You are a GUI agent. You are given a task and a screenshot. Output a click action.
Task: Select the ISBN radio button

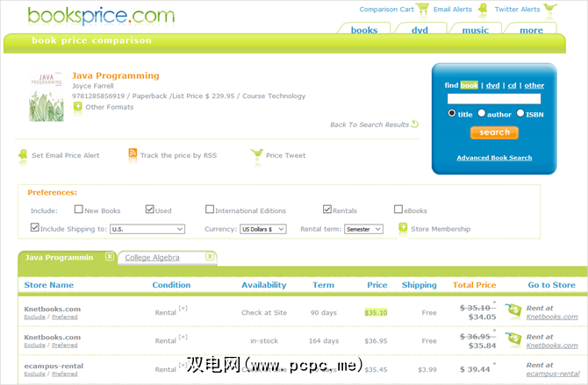[520, 113]
